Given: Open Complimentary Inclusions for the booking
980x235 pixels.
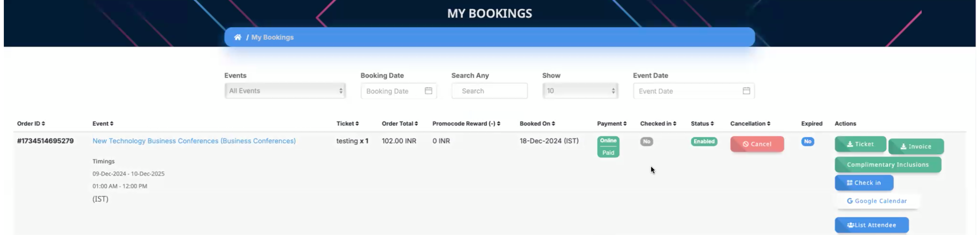Looking at the screenshot, I should [888, 165].
